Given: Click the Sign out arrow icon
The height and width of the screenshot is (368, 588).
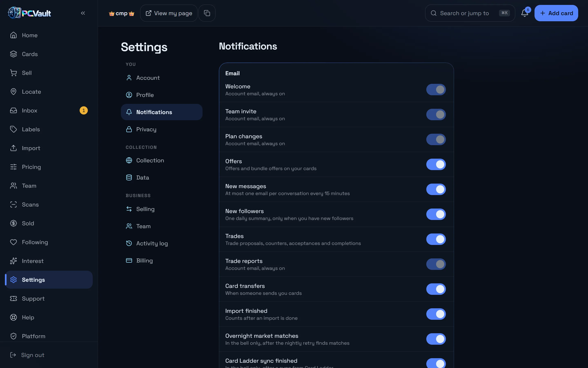Looking at the screenshot, I should tap(13, 355).
